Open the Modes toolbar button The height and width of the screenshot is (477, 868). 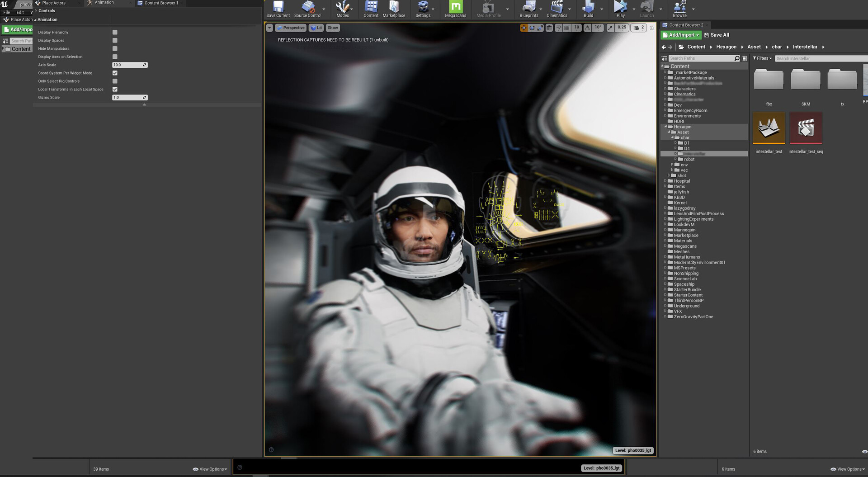click(x=342, y=9)
